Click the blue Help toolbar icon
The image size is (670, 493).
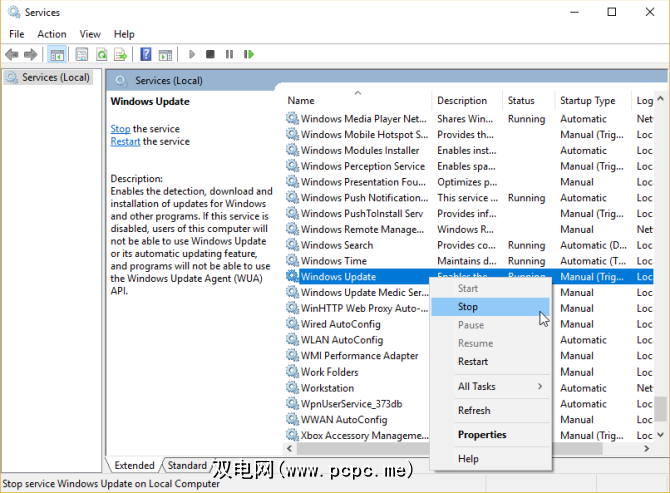146,54
